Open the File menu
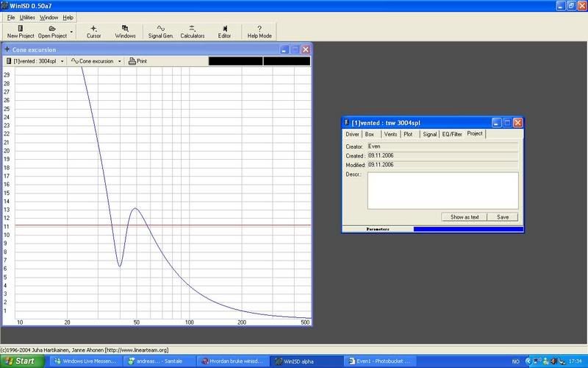The image size is (588, 368). click(x=11, y=16)
